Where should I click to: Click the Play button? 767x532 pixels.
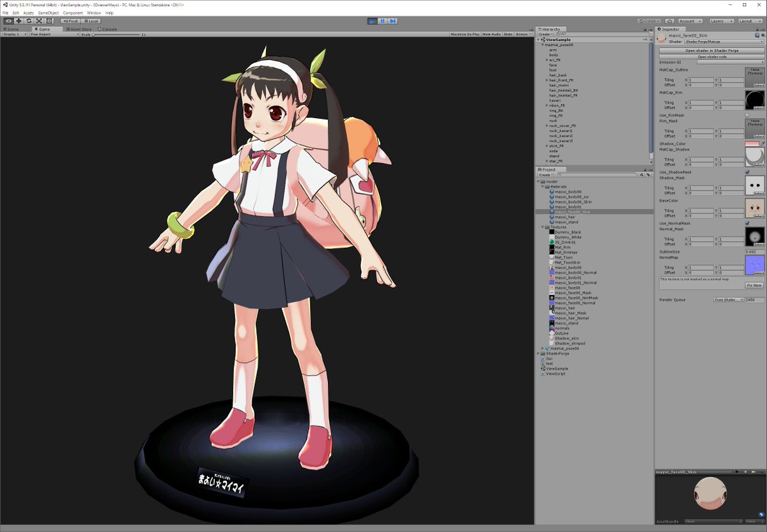coord(372,21)
